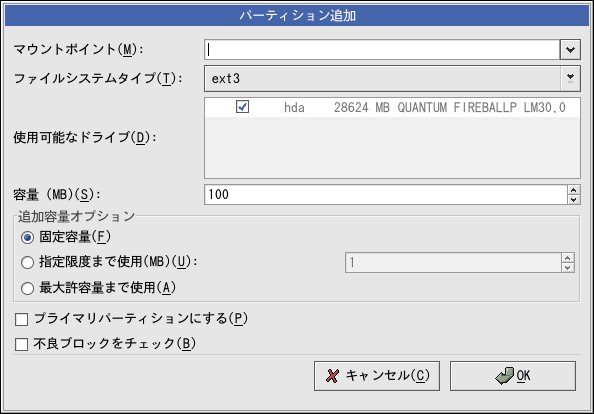The height and width of the screenshot is (414, 594).
Task: Select the hda QUANTUM FIREBALLP drive row
Action: (x=392, y=108)
